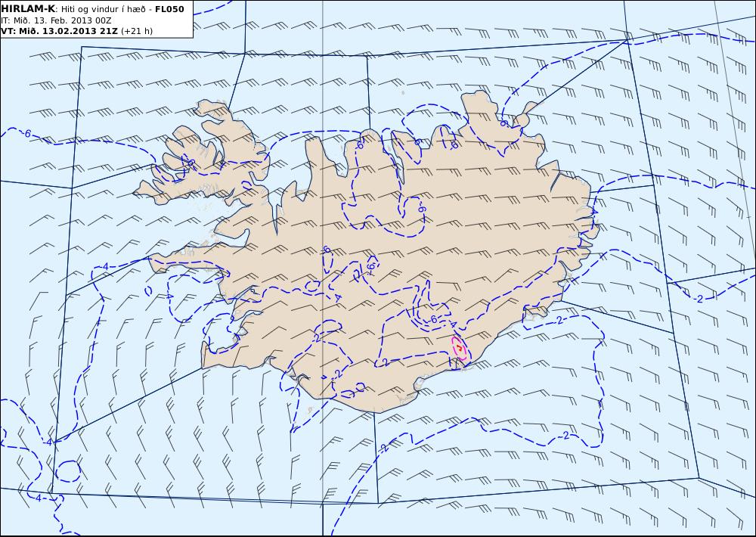
Task: Click the bold "HIRLAM-K" model name in title box
Action: coord(28,9)
